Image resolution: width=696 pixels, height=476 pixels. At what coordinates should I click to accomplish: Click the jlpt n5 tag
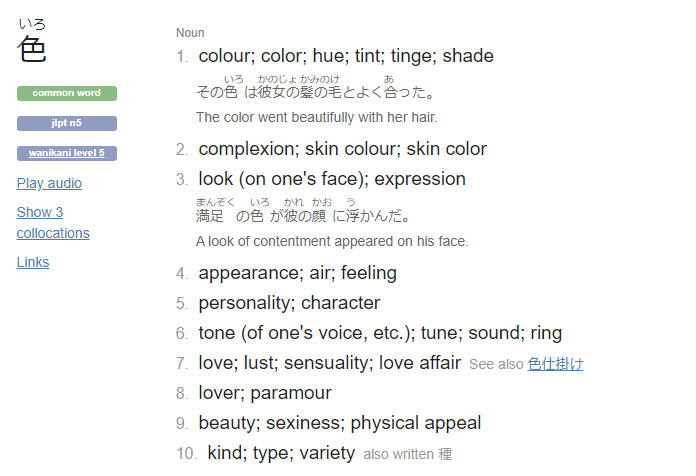tap(67, 123)
